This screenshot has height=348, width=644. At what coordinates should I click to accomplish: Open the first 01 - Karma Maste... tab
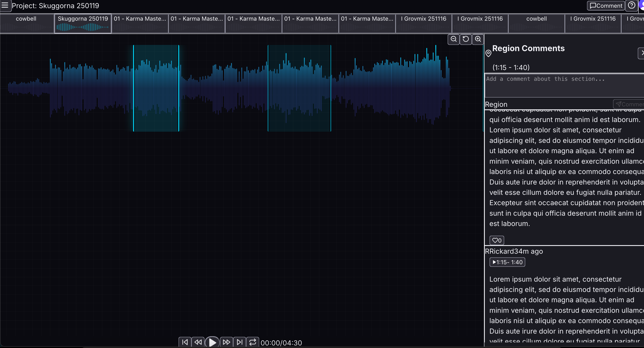[x=140, y=23]
